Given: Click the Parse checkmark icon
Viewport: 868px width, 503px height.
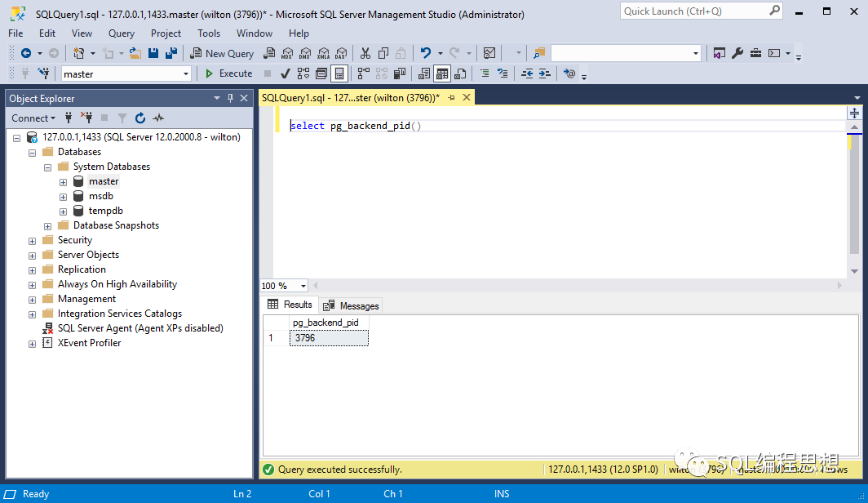Looking at the screenshot, I should point(286,73).
